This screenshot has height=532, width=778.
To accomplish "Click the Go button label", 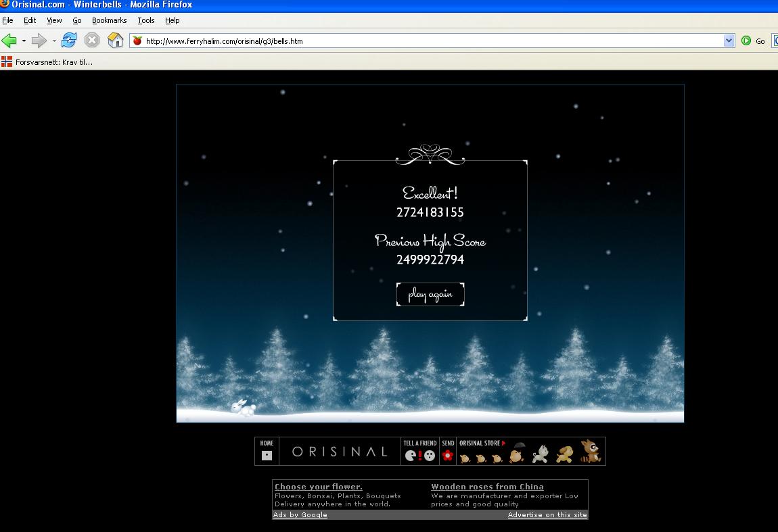I will 760,41.
